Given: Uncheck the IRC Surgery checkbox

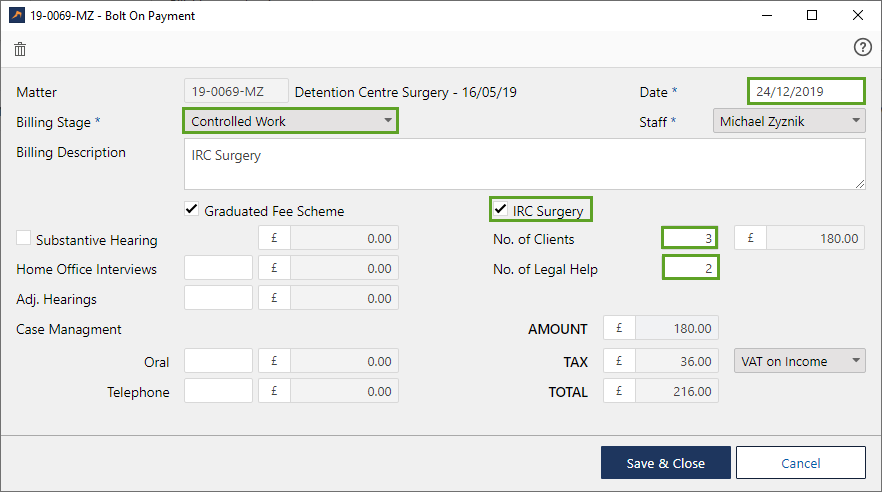Looking at the screenshot, I should 500,210.
